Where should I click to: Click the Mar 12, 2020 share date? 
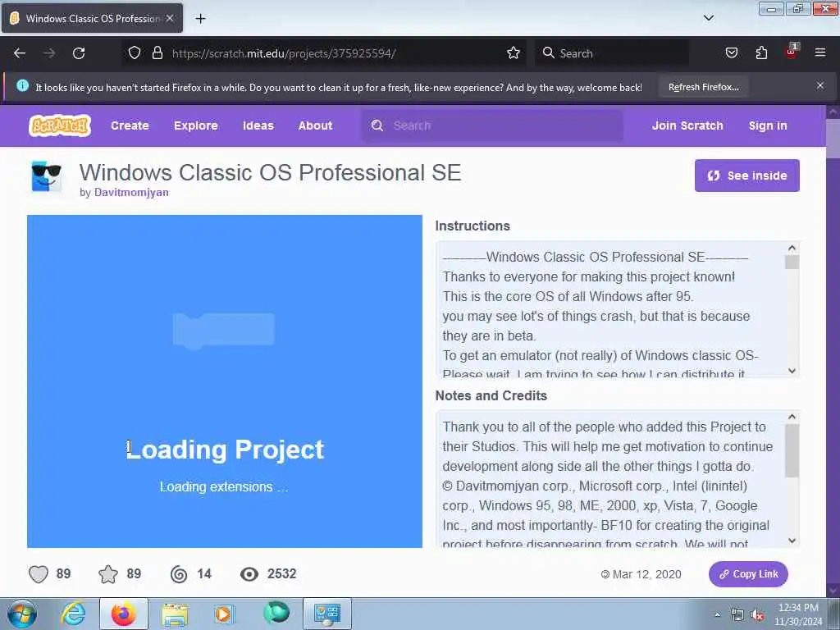pyautogui.click(x=647, y=574)
